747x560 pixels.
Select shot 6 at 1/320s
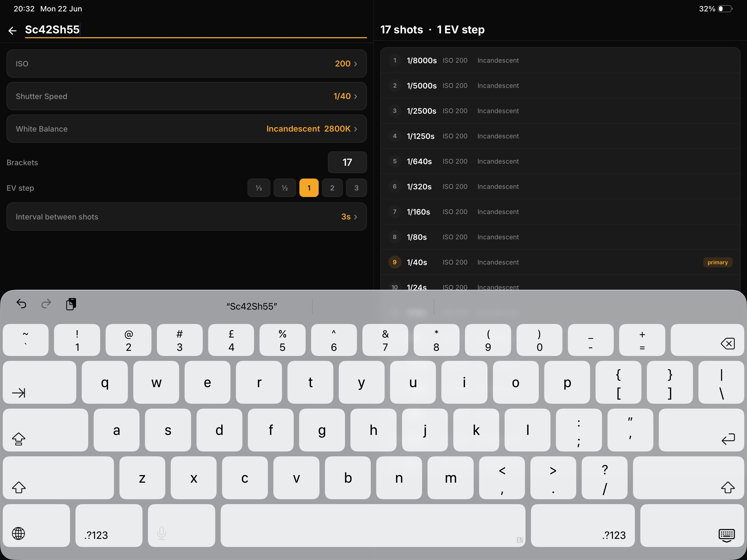tap(560, 187)
